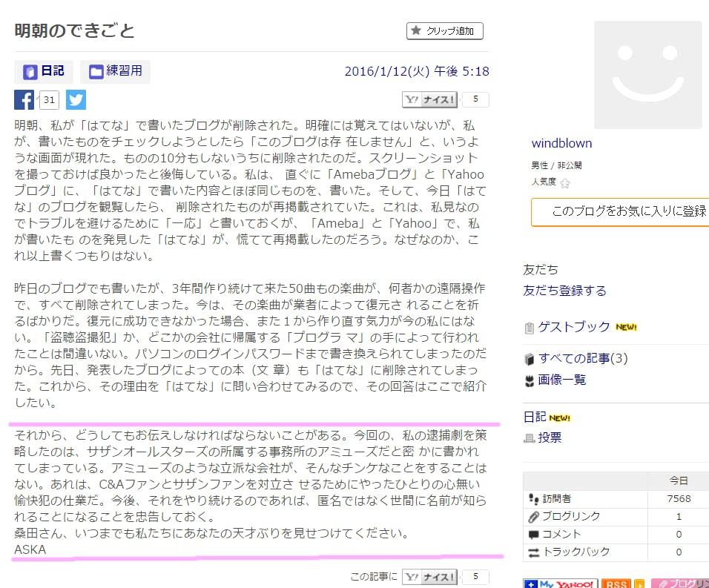Click the top ナイス count 5

475,99
